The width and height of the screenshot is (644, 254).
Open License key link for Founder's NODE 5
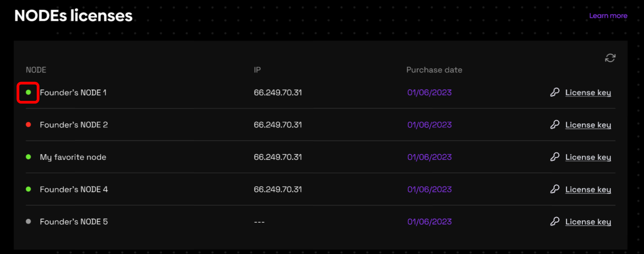tap(588, 222)
